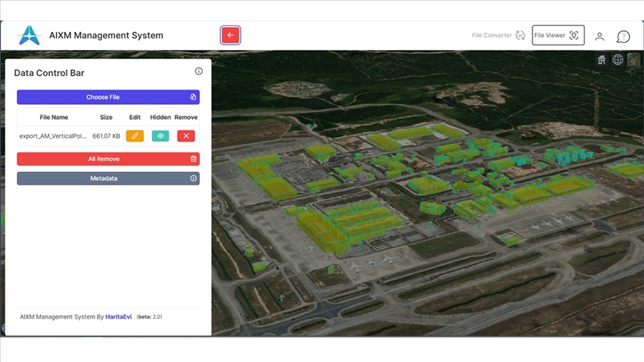Expand the Metadata section
The width and height of the screenshot is (644, 362).
point(108,179)
